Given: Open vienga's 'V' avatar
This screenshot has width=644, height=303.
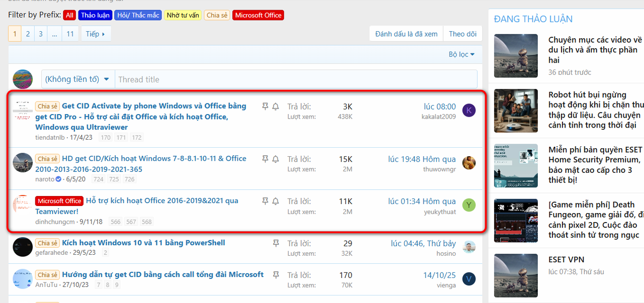Looking at the screenshot, I should (469, 279).
